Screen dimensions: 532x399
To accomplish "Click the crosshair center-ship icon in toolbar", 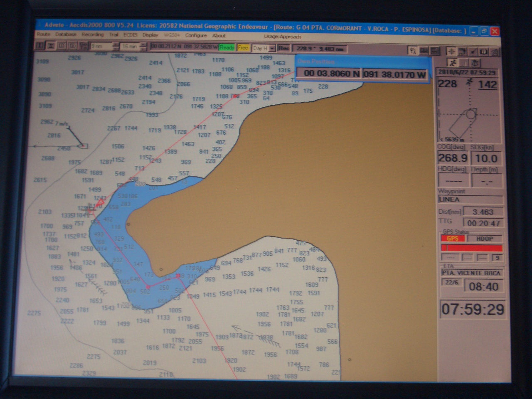I will coord(451,51).
